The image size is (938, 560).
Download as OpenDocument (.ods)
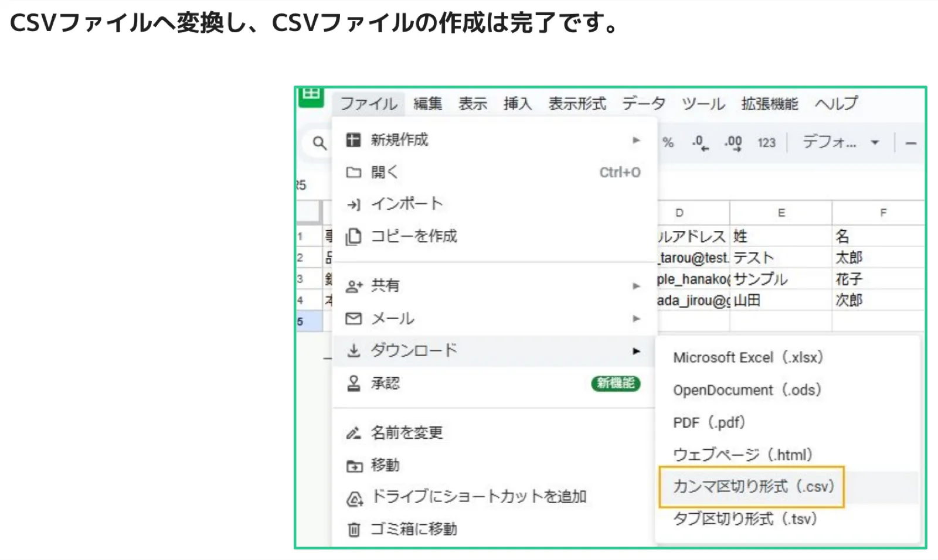787,390
